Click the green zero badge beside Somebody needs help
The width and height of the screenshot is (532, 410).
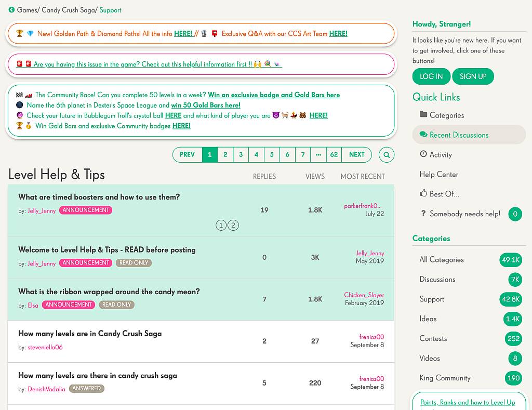point(515,214)
